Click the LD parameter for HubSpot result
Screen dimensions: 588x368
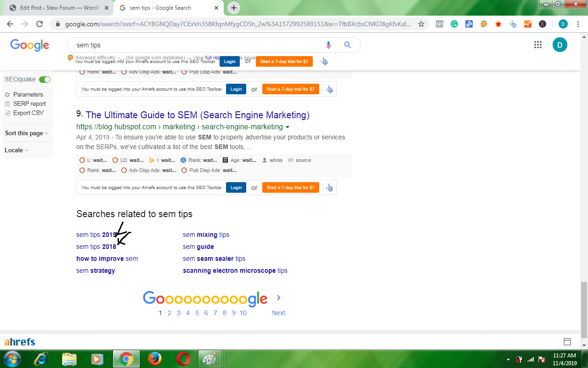click(x=128, y=160)
